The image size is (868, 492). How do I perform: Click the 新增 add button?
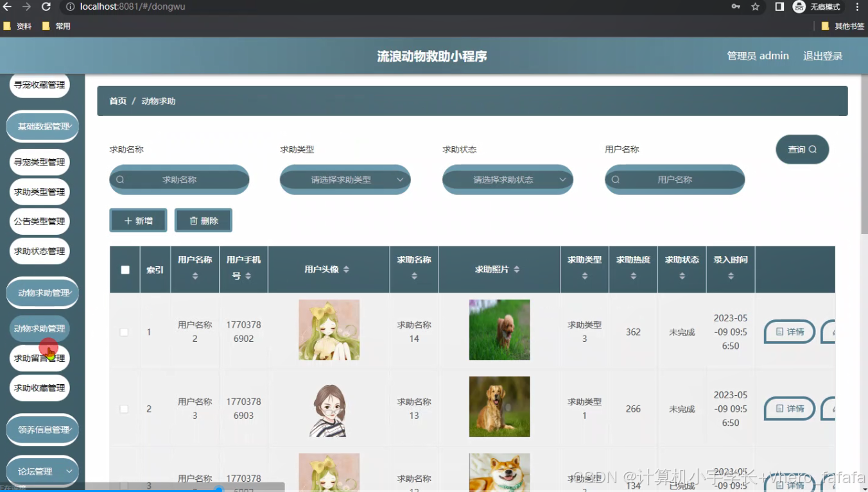point(139,221)
